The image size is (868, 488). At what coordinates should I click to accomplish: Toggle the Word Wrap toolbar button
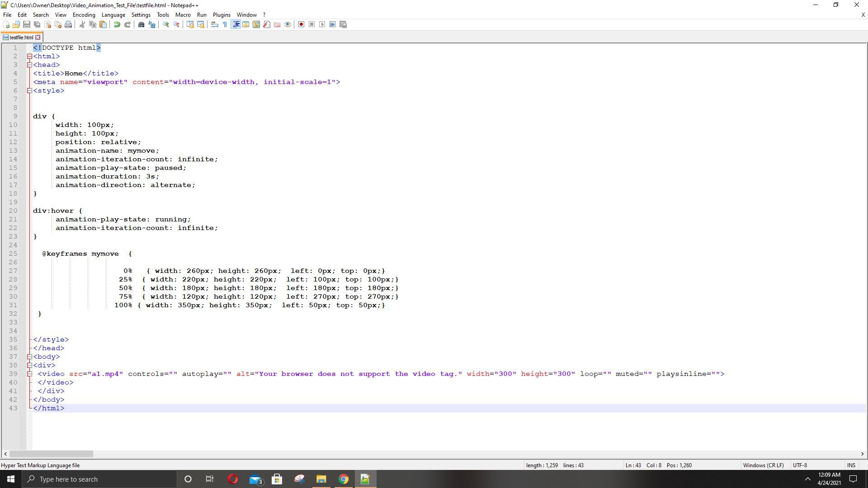215,24
